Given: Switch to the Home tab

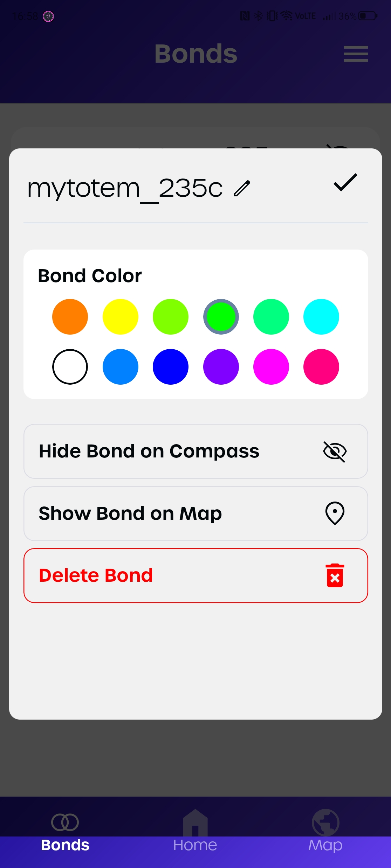Looking at the screenshot, I should (195, 833).
